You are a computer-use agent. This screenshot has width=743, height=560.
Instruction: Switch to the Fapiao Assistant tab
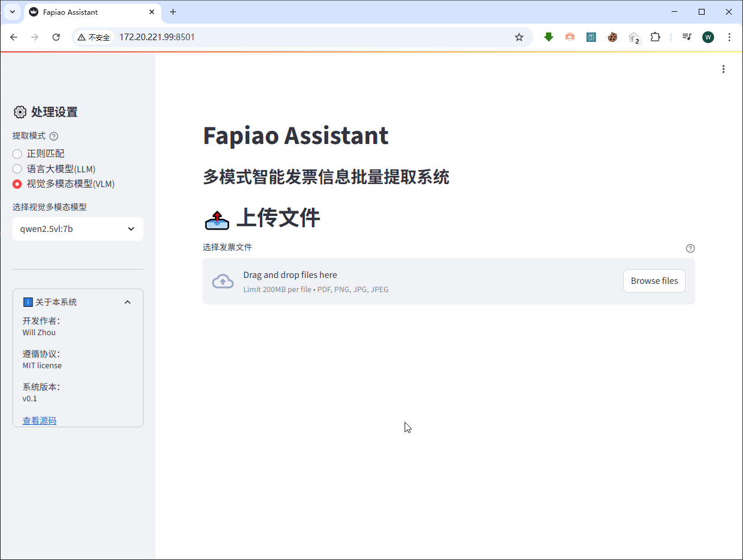92,12
